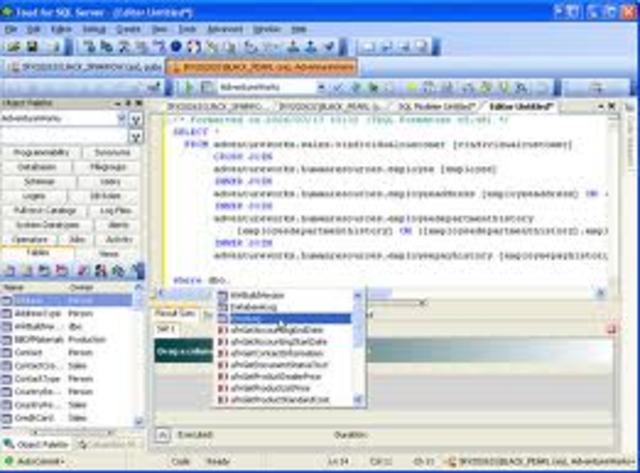Click the autocomplete list scroll-up arrow
The image size is (640, 473).
coord(358,295)
